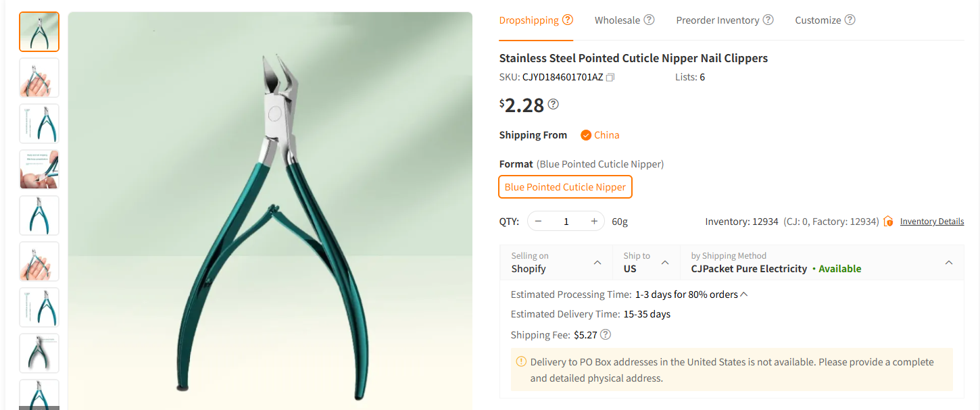Click the help icon next to Wholesale

(650, 20)
